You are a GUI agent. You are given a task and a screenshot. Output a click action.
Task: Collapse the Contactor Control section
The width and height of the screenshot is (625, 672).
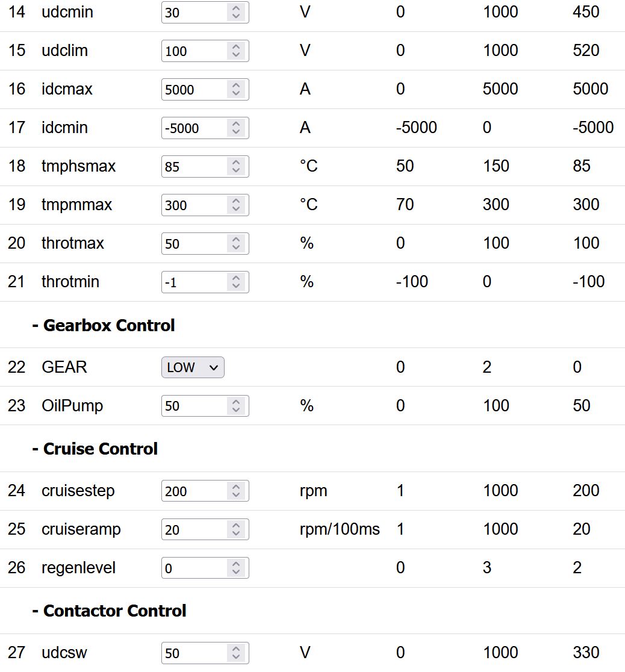(109, 611)
